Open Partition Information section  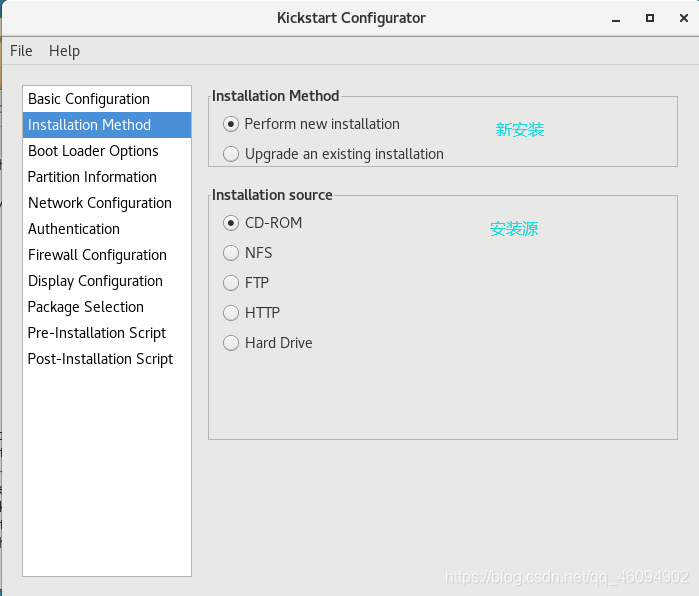107,177
